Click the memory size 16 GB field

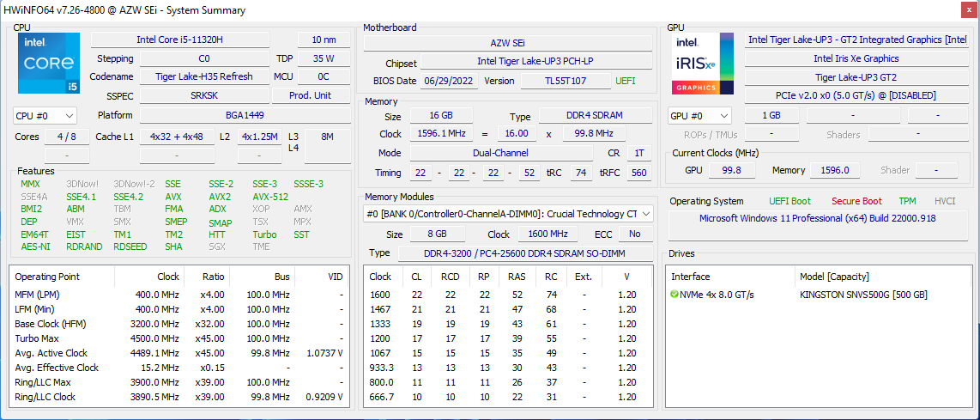441,116
